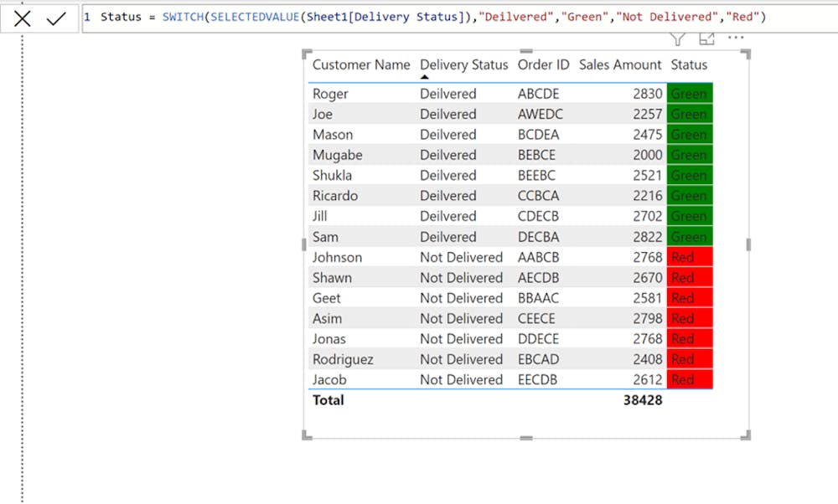Click Jacob's red Status cell
The height and width of the screenshot is (504, 838).
(690, 379)
